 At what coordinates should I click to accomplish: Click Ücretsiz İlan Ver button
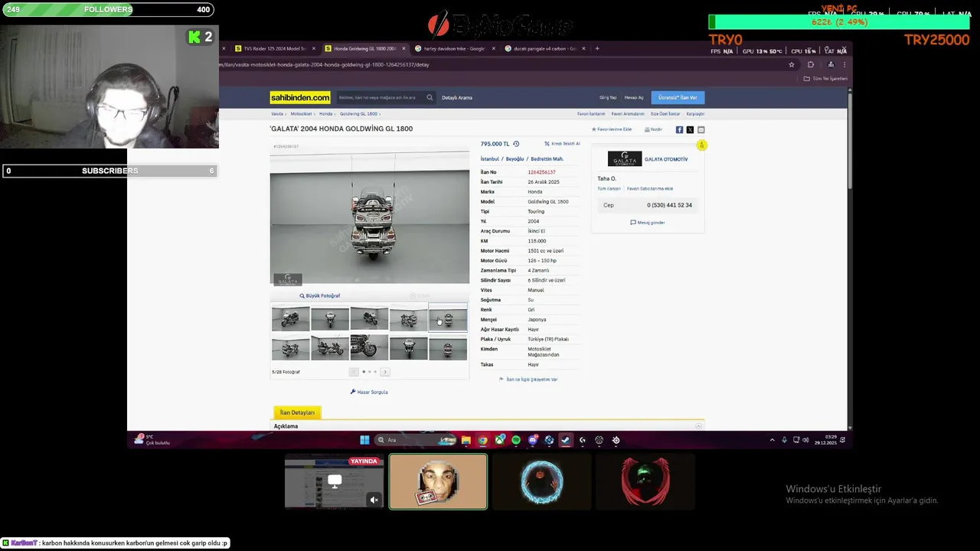678,97
